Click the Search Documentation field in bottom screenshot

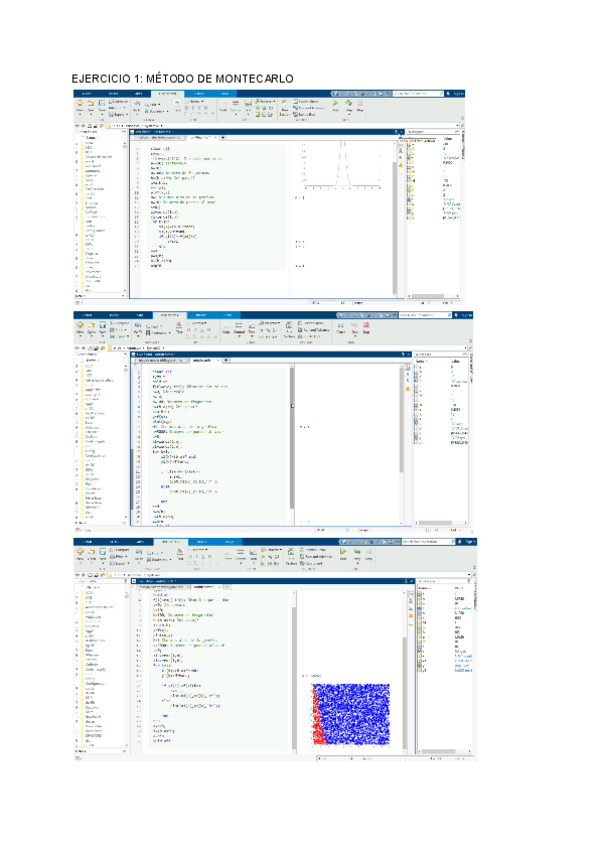[428, 541]
